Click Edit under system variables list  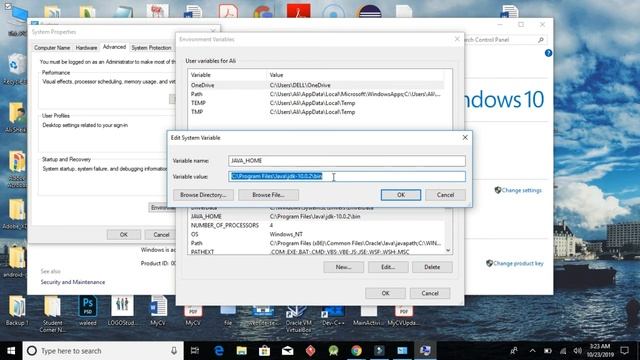click(388, 267)
